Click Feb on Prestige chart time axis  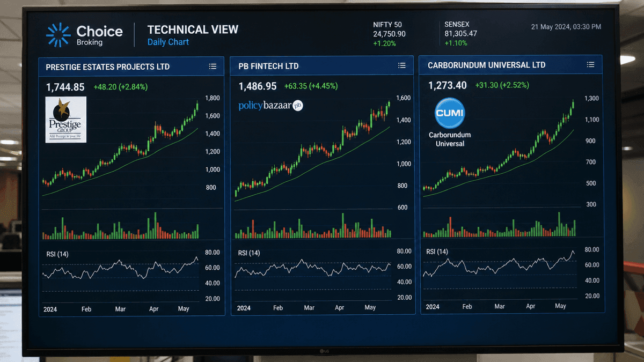[86, 309]
